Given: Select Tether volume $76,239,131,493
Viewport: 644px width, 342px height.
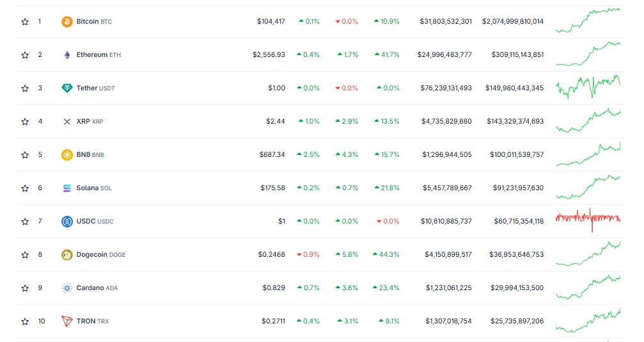Looking at the screenshot, I should click(x=446, y=88).
